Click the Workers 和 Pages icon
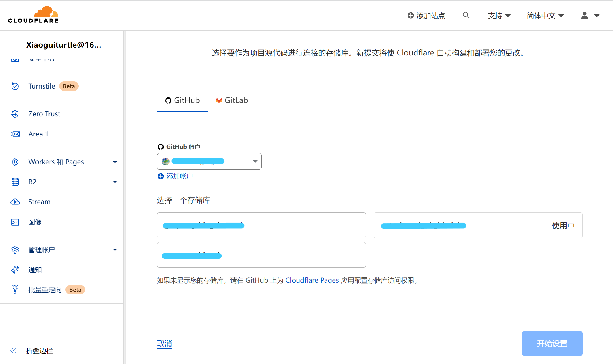Image resolution: width=613 pixels, height=364 pixels. click(x=15, y=162)
